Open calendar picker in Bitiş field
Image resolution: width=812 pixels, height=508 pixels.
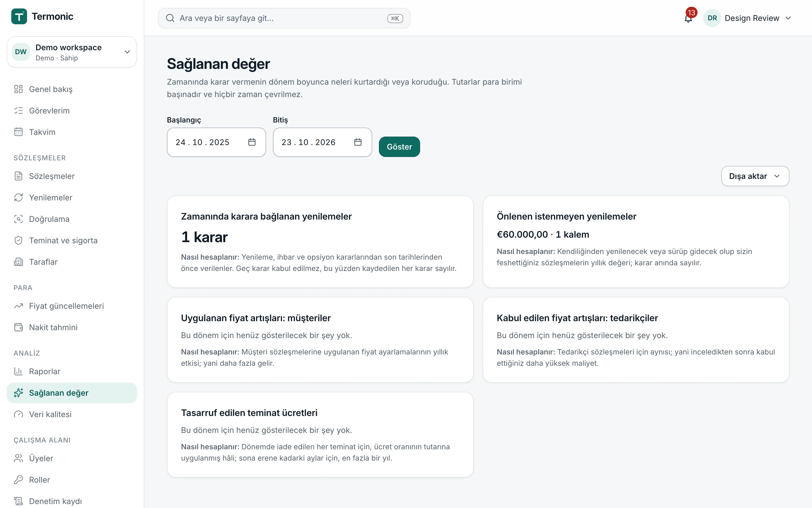click(x=358, y=142)
